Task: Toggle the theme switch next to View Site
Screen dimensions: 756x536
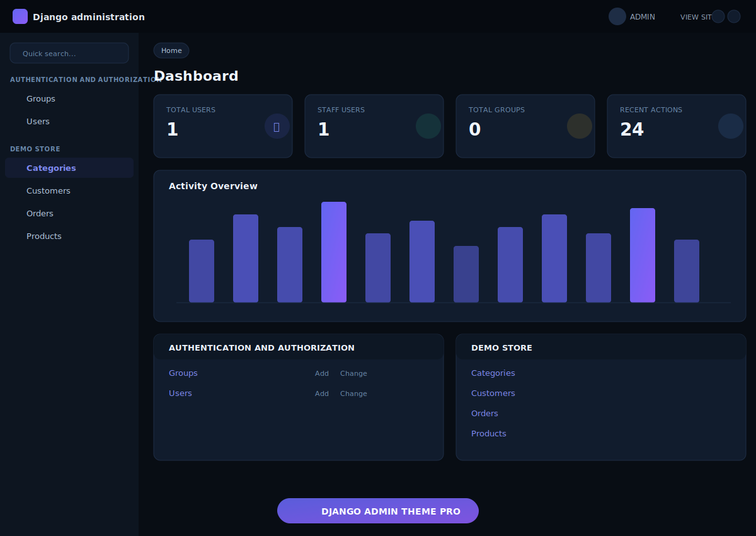Action: tap(718, 16)
